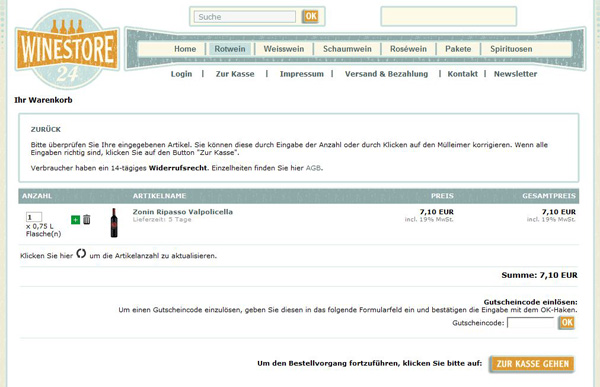Click the GESAMTPREIS column header

(549, 196)
